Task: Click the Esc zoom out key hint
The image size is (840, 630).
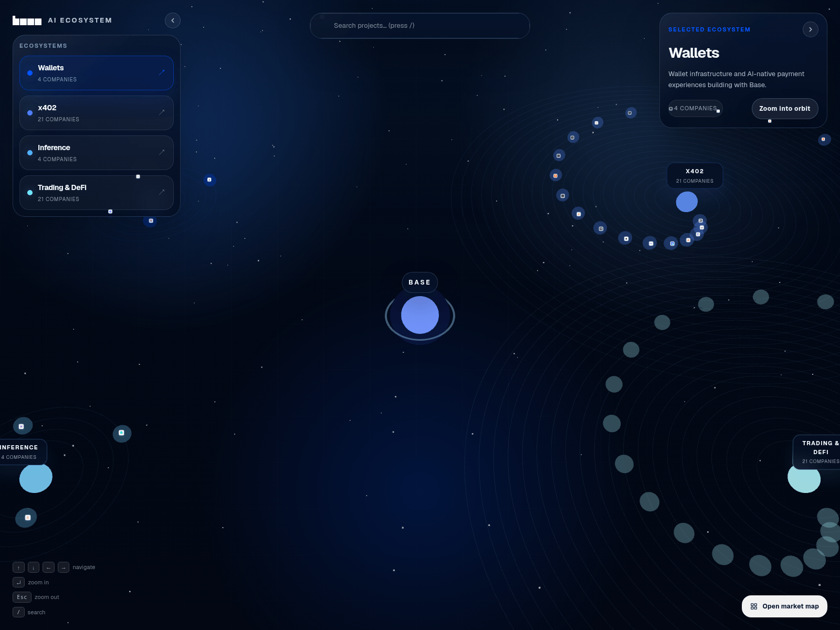Action: click(x=22, y=597)
